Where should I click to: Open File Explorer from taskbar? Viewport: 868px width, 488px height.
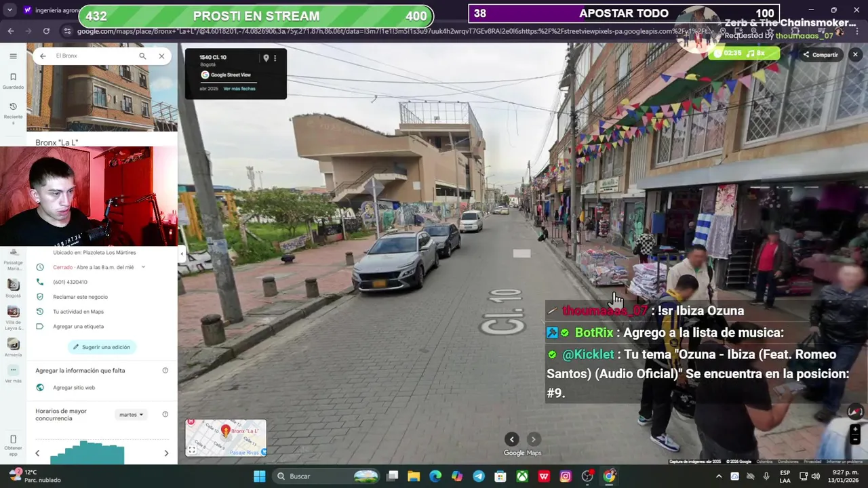click(x=414, y=476)
